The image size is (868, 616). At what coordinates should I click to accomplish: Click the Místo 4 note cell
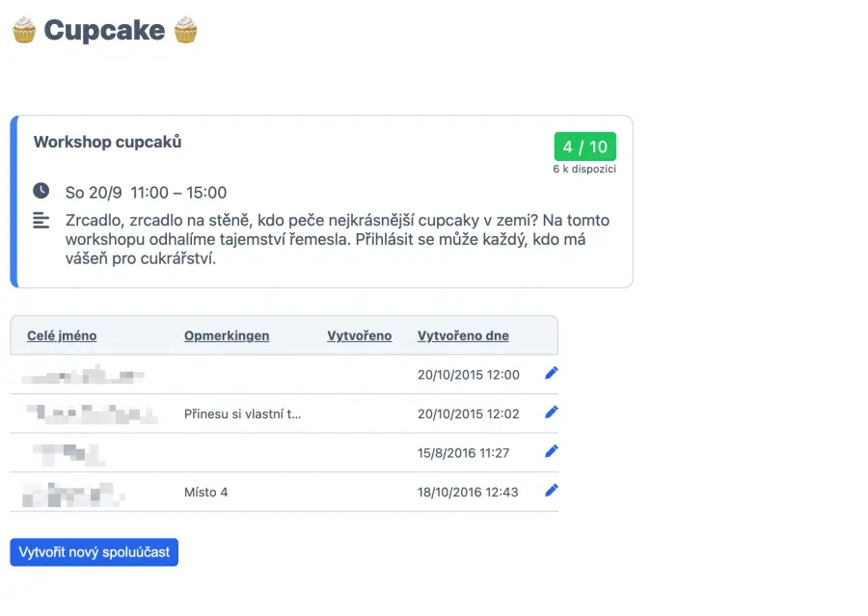point(205,492)
